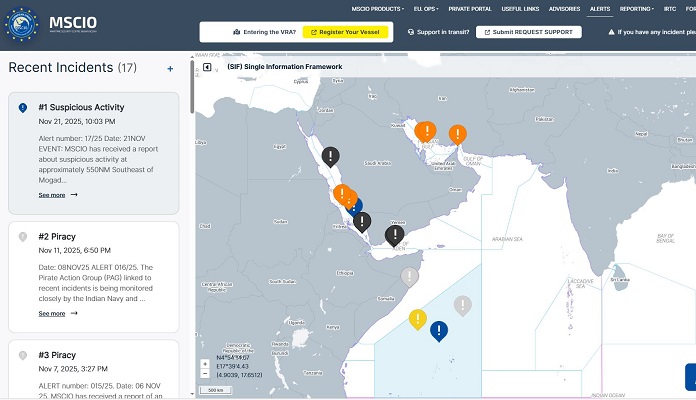Open the Alerts menu item
The width and height of the screenshot is (696, 400).
[600, 8]
